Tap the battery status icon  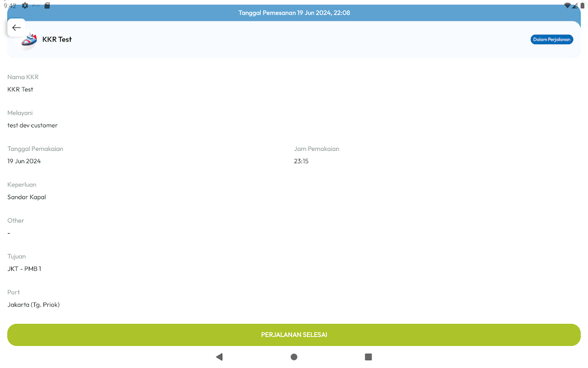coord(582,6)
